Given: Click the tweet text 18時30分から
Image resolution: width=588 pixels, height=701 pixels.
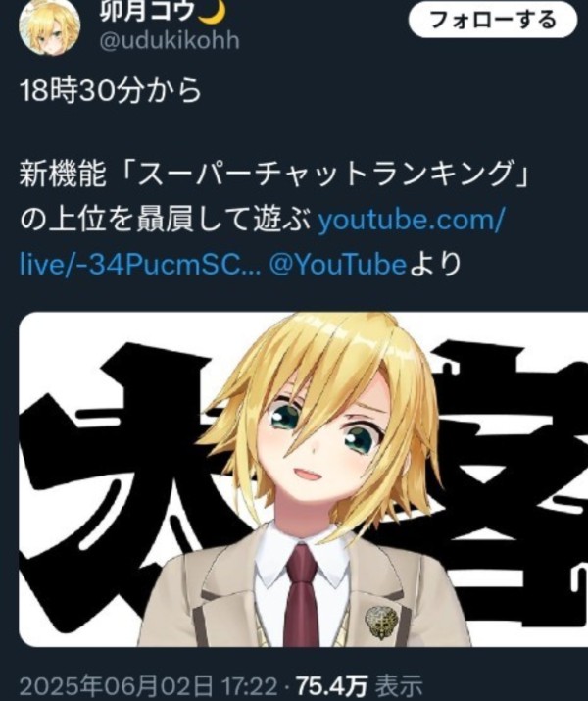Looking at the screenshot, I should tap(111, 91).
